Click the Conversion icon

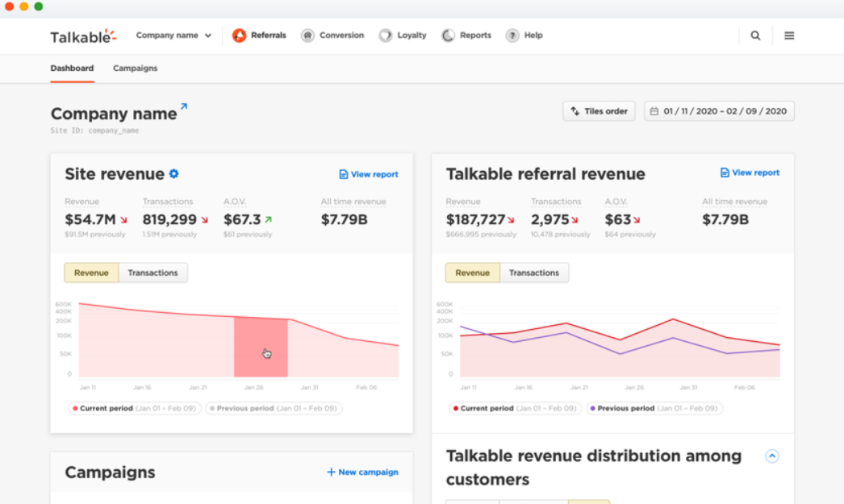click(x=307, y=35)
